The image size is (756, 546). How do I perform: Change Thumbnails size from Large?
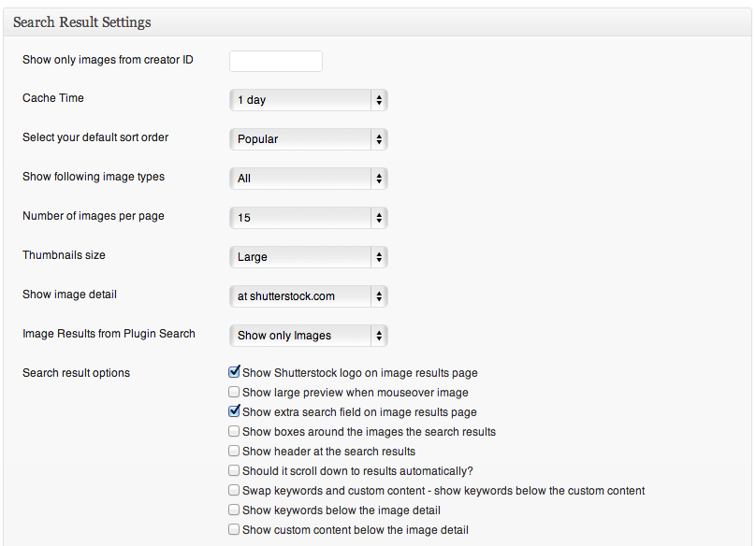(308, 257)
